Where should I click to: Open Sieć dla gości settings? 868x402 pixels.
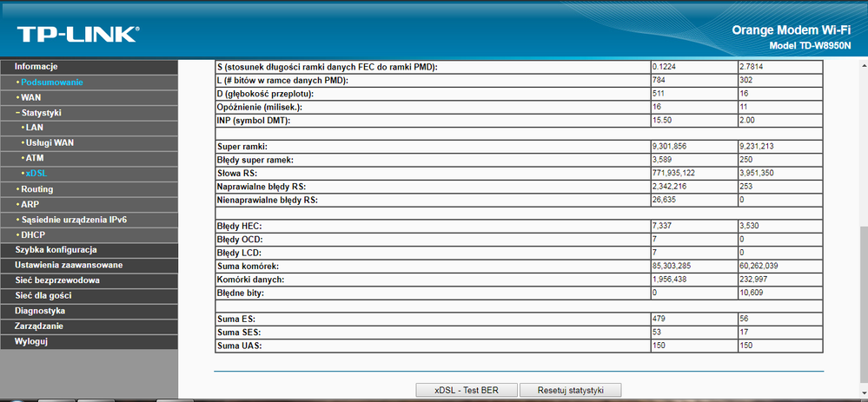pyautogui.click(x=89, y=296)
